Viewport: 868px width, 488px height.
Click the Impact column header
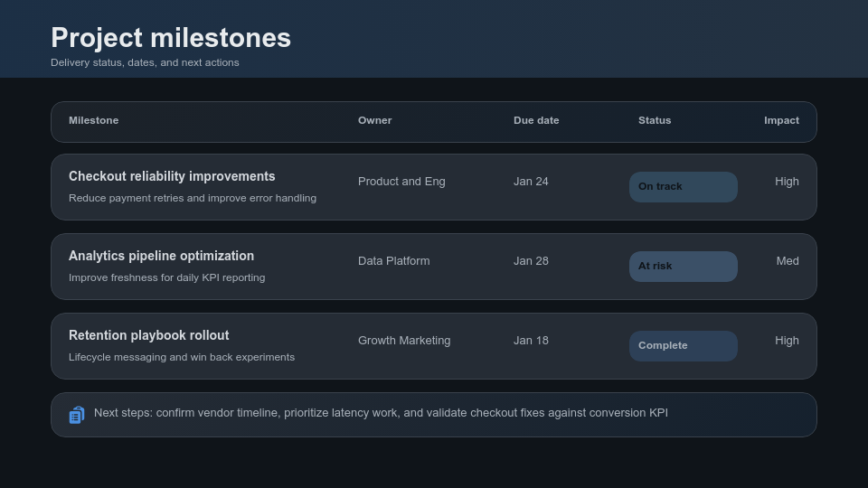(781, 120)
